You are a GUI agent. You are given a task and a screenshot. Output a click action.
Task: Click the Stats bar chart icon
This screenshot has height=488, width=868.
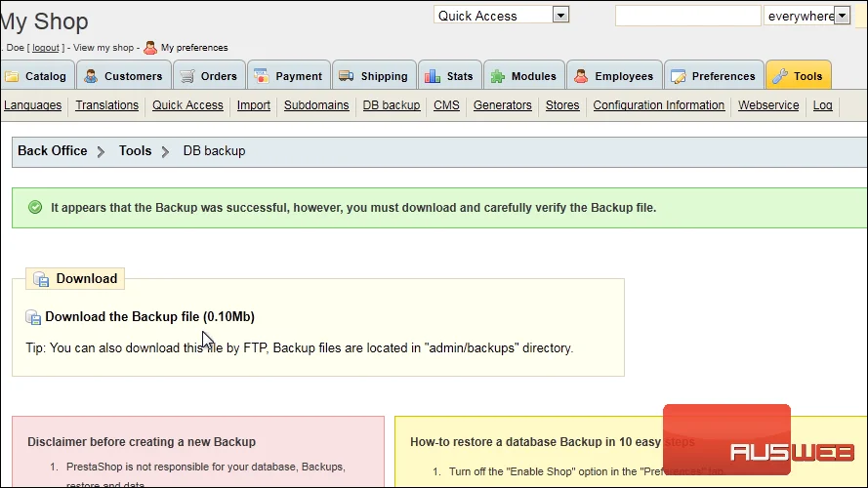pos(433,76)
